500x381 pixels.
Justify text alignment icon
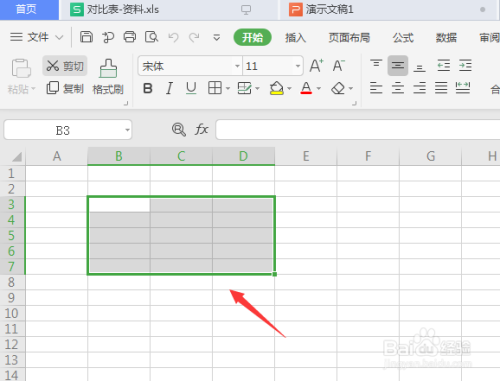point(441,88)
